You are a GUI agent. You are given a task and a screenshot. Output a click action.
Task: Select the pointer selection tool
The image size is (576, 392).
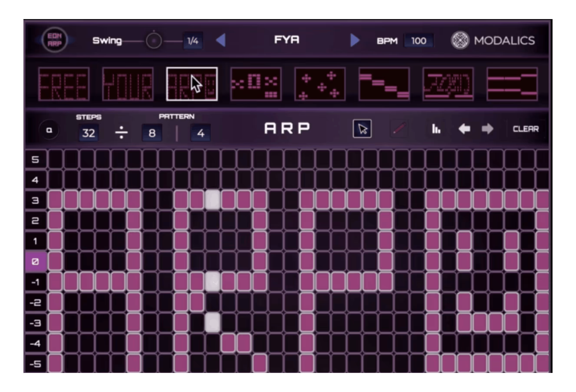coord(362,129)
